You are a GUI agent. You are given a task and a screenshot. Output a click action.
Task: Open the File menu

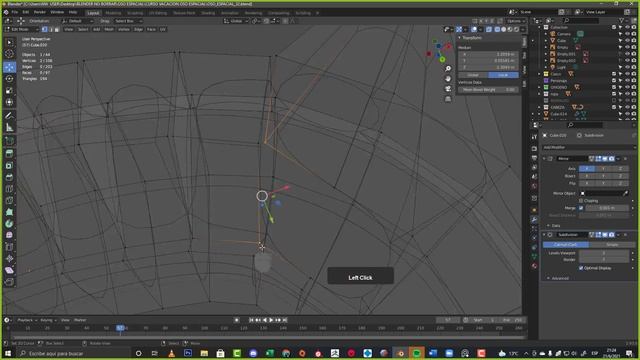tap(15, 12)
